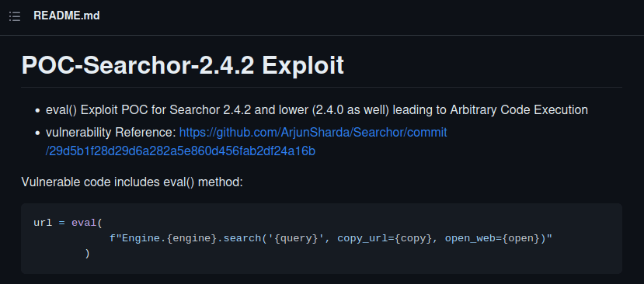Click '(2.4.0 as well)' text in first bullet
Image resolution: width=644 pixels, height=284 pixels.
point(352,110)
